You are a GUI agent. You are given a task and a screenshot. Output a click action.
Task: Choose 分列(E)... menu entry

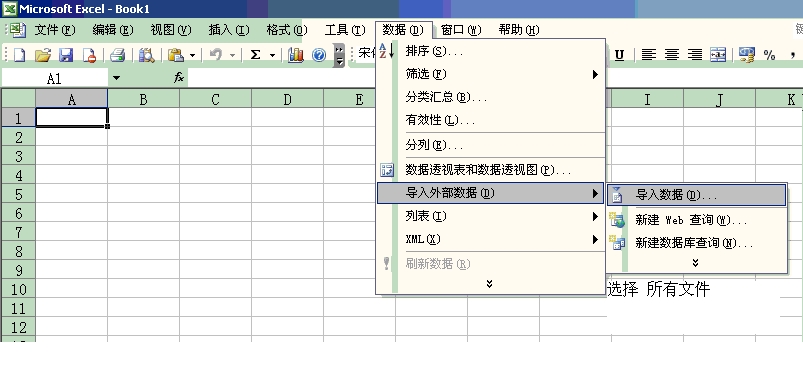[491, 145]
